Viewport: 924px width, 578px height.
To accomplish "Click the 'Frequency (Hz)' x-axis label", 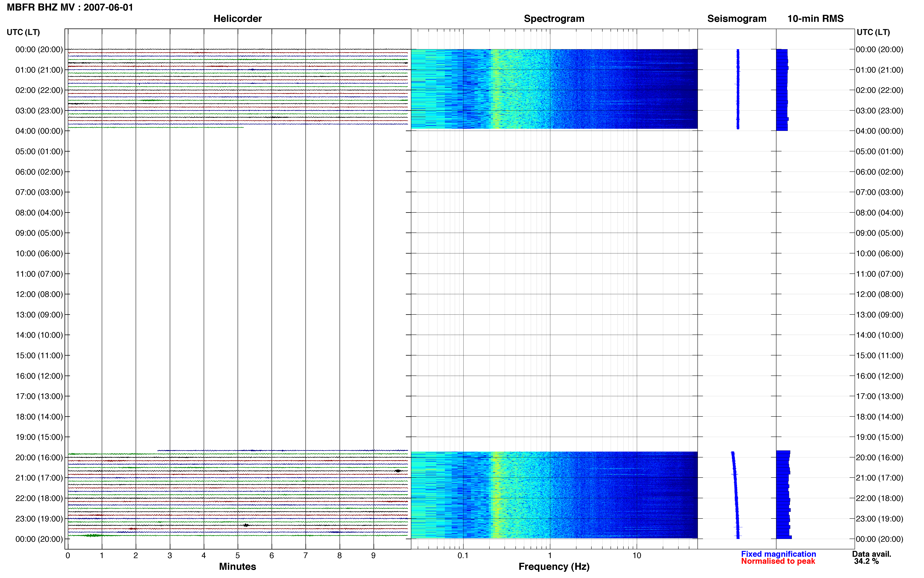I will click(x=554, y=566).
